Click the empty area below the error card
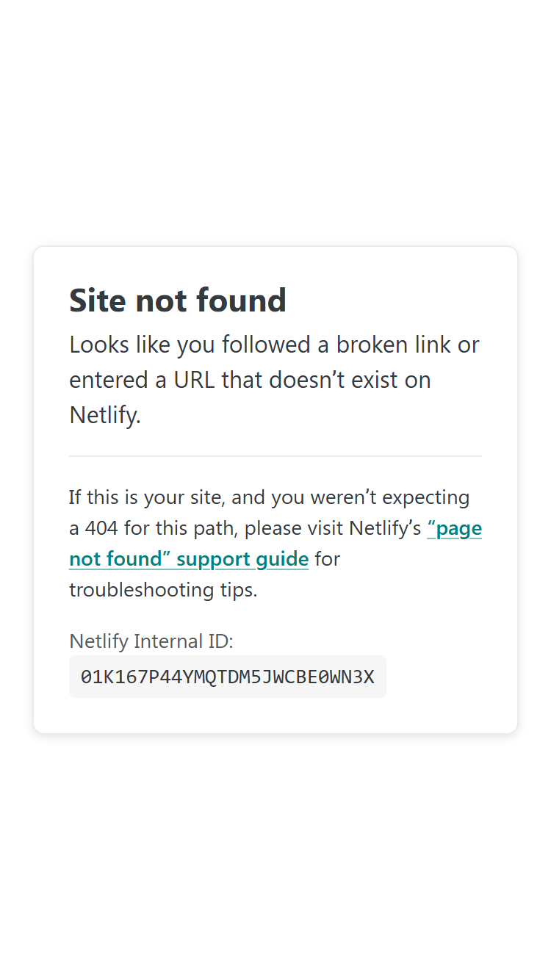This screenshot has width=551, height=980. [x=275, y=856]
